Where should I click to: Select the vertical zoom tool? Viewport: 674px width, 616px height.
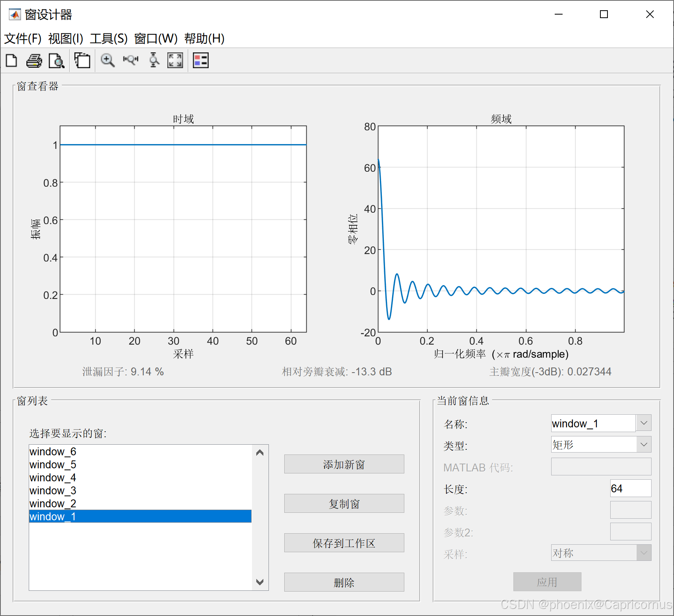[x=154, y=60]
